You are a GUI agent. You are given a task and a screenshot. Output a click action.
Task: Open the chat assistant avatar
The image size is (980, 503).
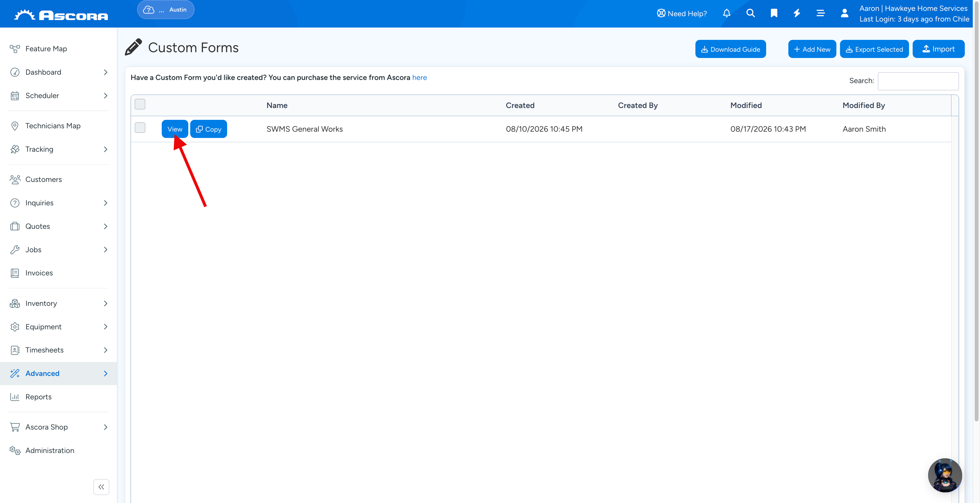click(945, 475)
